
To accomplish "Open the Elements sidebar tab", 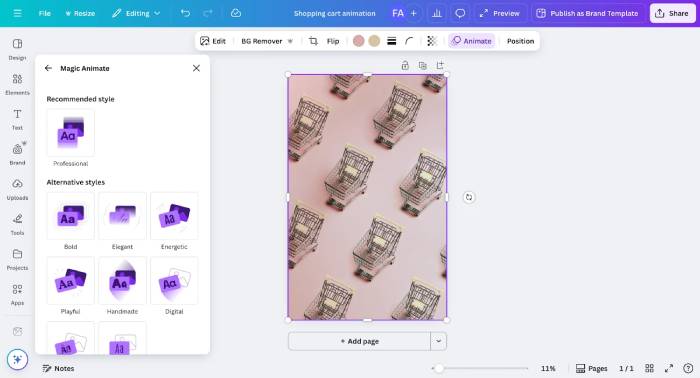I will [x=17, y=84].
